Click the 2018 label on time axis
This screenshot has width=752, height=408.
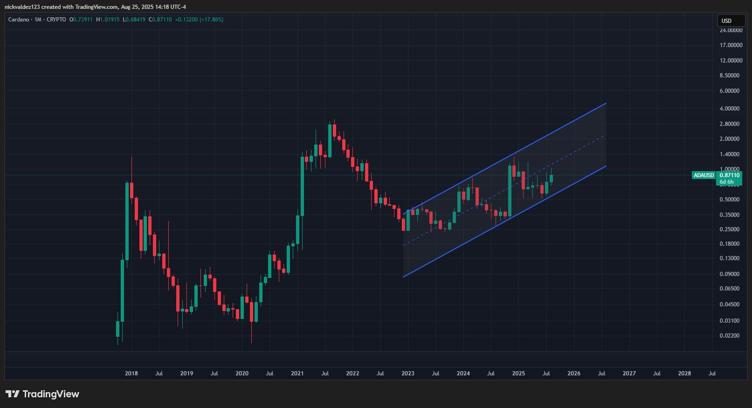[131, 373]
